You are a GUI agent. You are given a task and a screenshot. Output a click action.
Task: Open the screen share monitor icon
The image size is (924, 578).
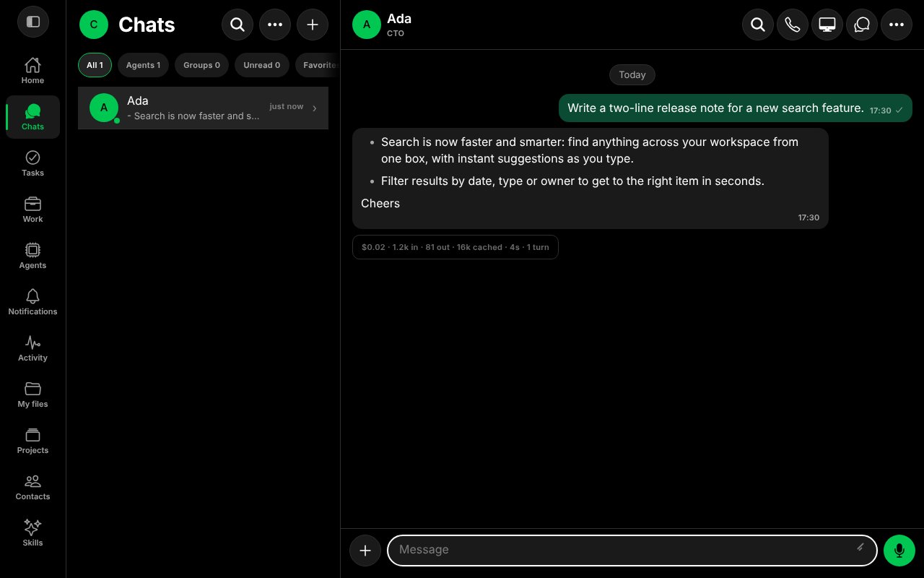pyautogui.click(x=827, y=25)
